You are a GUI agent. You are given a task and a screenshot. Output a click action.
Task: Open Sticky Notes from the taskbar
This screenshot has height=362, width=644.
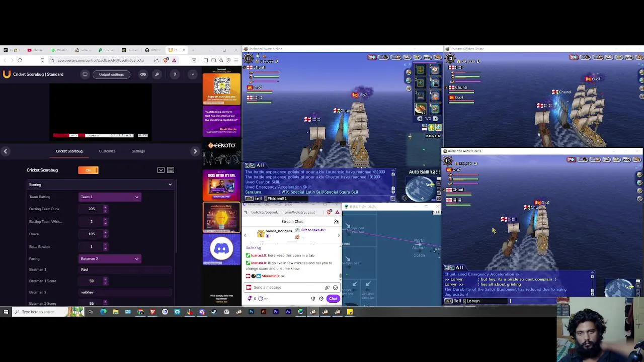click(350, 312)
